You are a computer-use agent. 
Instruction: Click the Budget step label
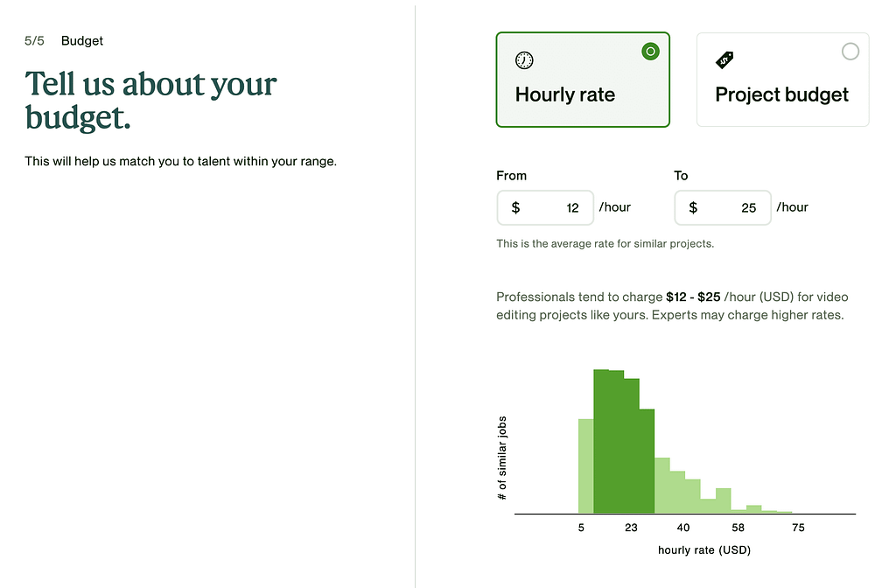(x=82, y=41)
